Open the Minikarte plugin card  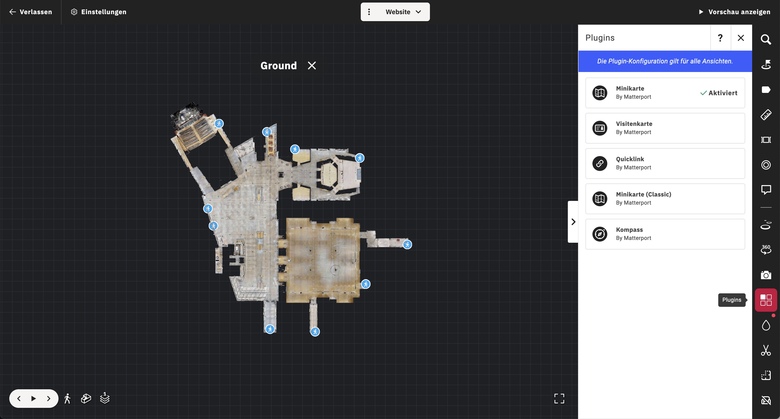[665, 93]
